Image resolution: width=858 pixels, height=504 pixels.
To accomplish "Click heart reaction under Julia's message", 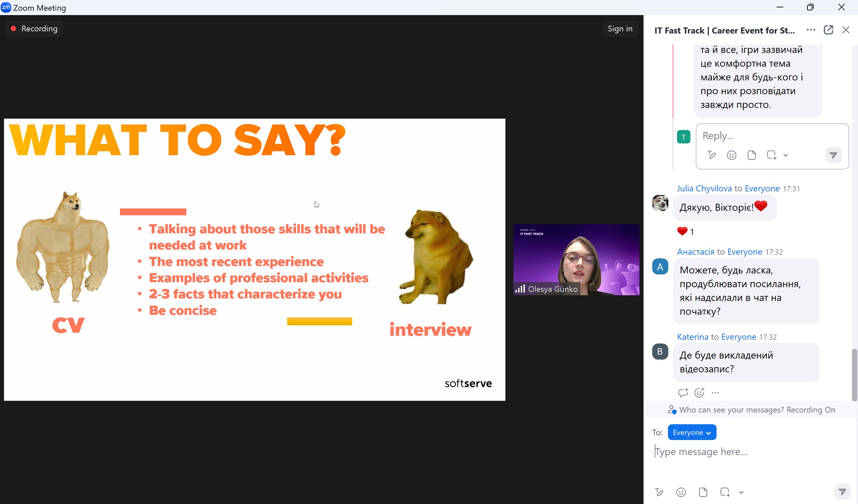I will click(x=685, y=232).
